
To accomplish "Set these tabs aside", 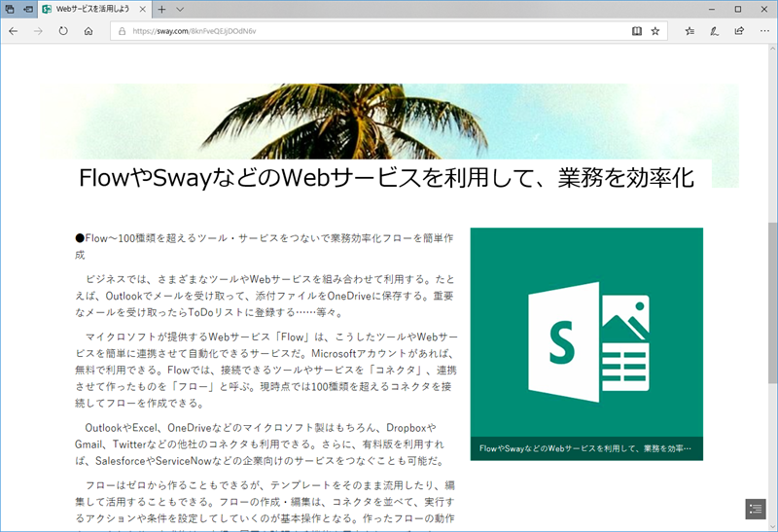I will tap(28, 9).
